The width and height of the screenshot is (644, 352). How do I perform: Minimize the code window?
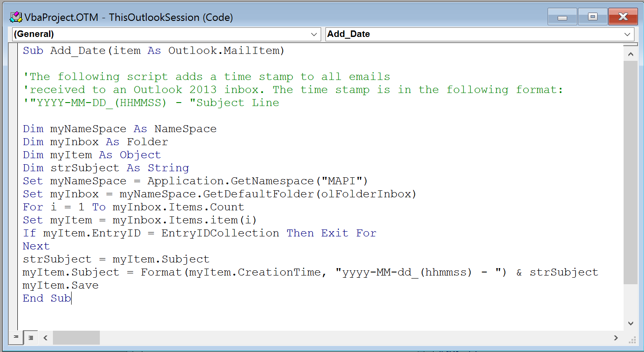pyautogui.click(x=562, y=17)
